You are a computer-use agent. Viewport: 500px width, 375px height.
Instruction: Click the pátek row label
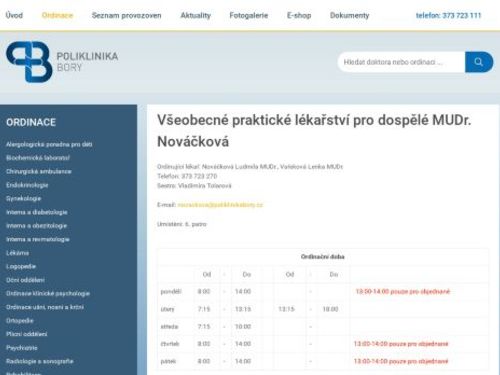168,361
